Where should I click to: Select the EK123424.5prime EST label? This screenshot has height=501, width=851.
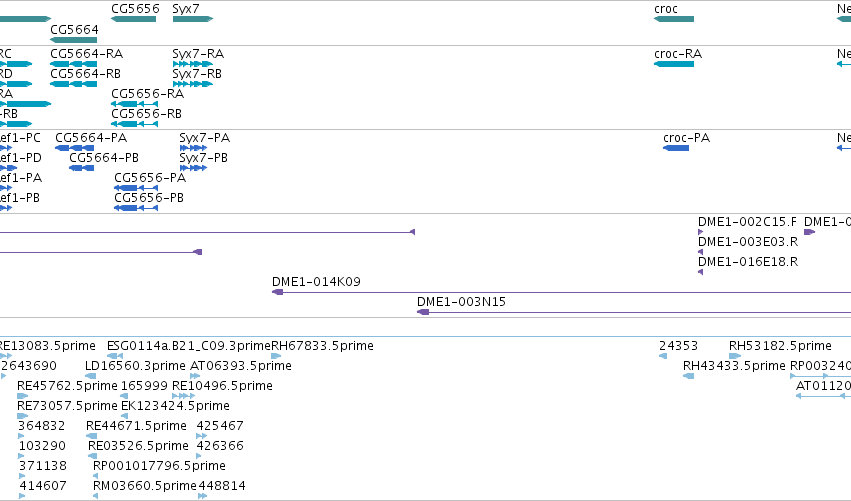click(x=175, y=406)
